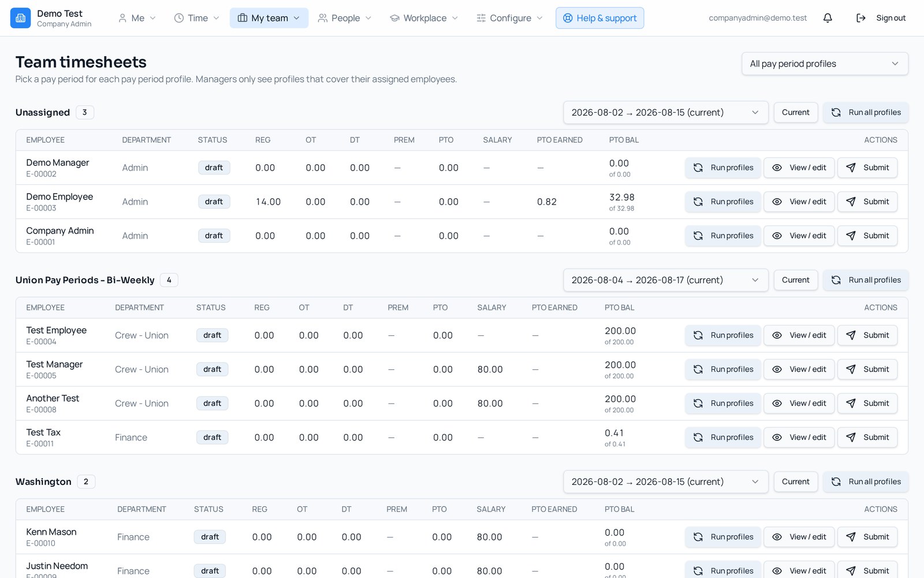Click Crew - Union department for Test Employee
The width and height of the screenshot is (924, 578).
click(x=141, y=335)
